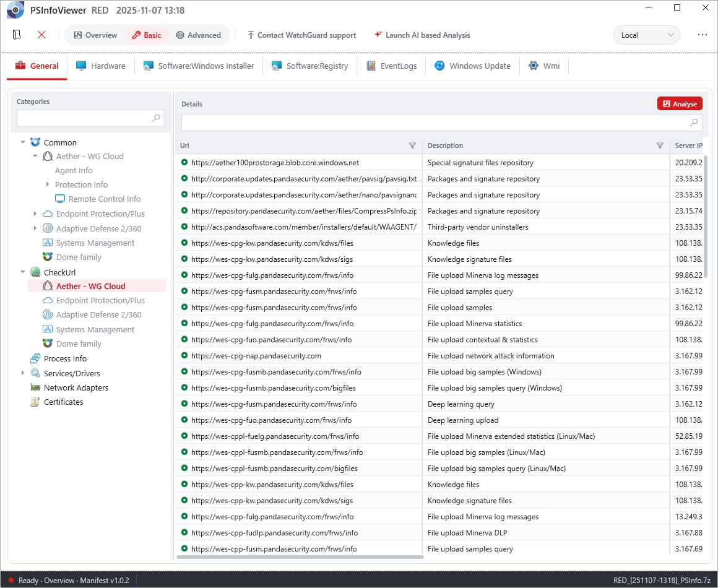Open the Wmi tab
This screenshot has width=718, height=588.
(x=544, y=66)
